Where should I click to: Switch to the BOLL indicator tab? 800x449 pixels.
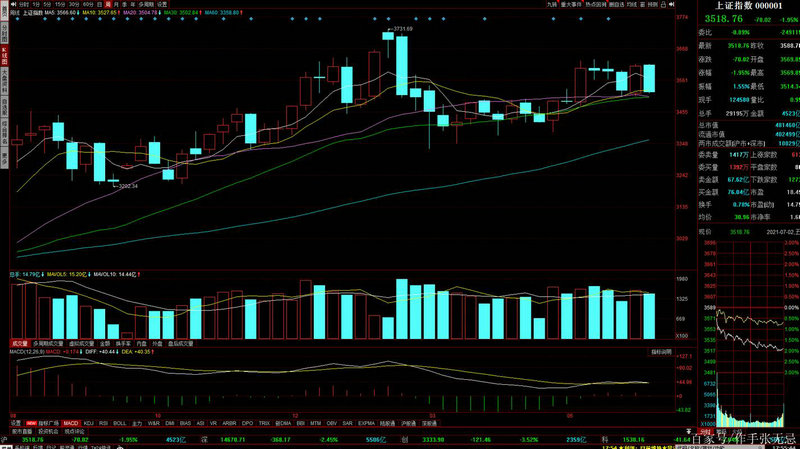point(119,423)
